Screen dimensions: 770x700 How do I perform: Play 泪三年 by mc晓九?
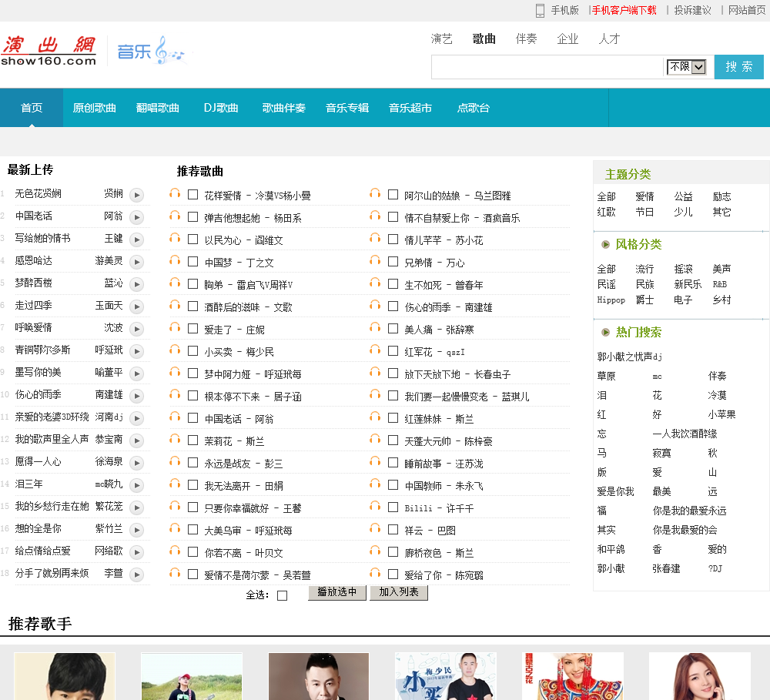pos(136,485)
